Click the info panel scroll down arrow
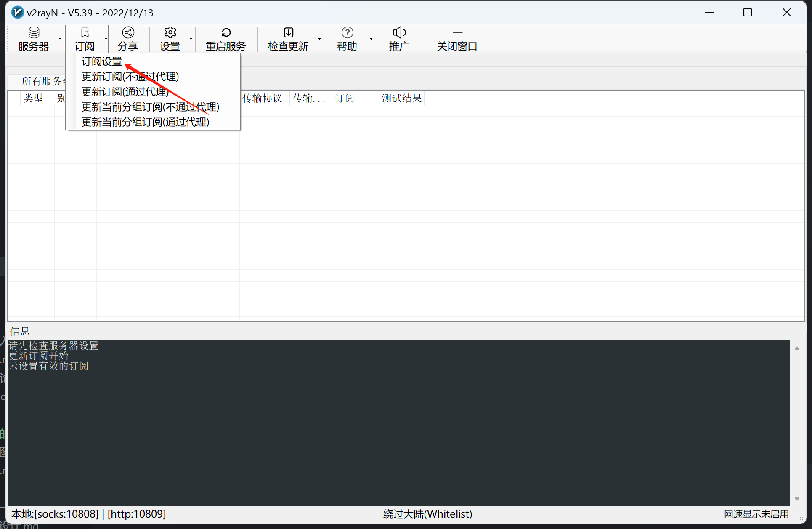812x529 pixels. point(797,499)
